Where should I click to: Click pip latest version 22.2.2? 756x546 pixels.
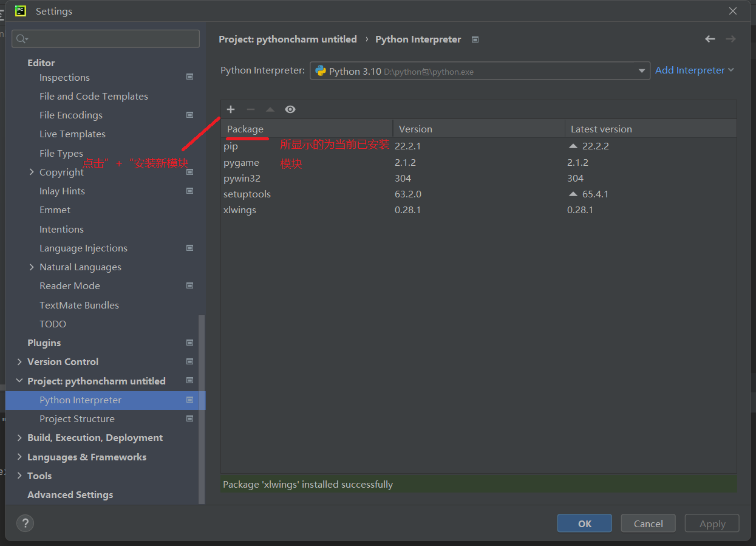(x=595, y=146)
